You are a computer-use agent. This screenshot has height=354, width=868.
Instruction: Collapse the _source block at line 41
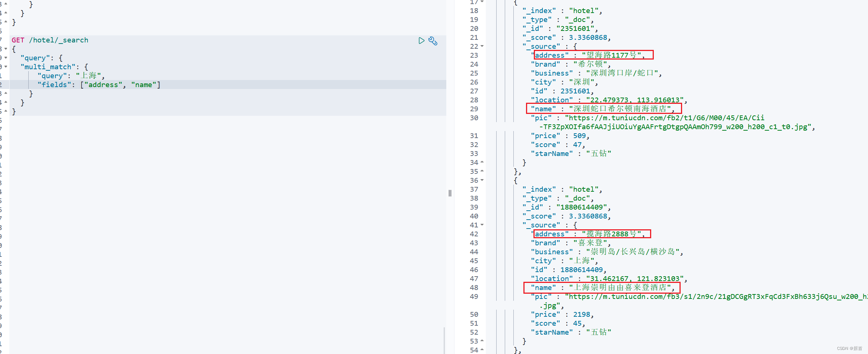tap(482, 225)
